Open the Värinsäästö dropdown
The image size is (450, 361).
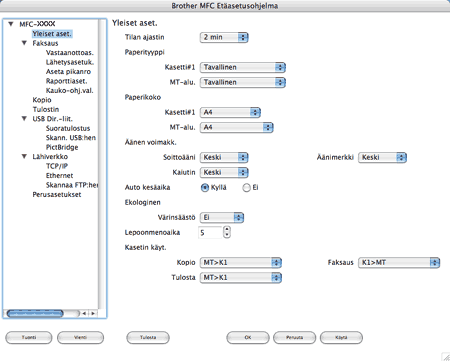click(222, 218)
